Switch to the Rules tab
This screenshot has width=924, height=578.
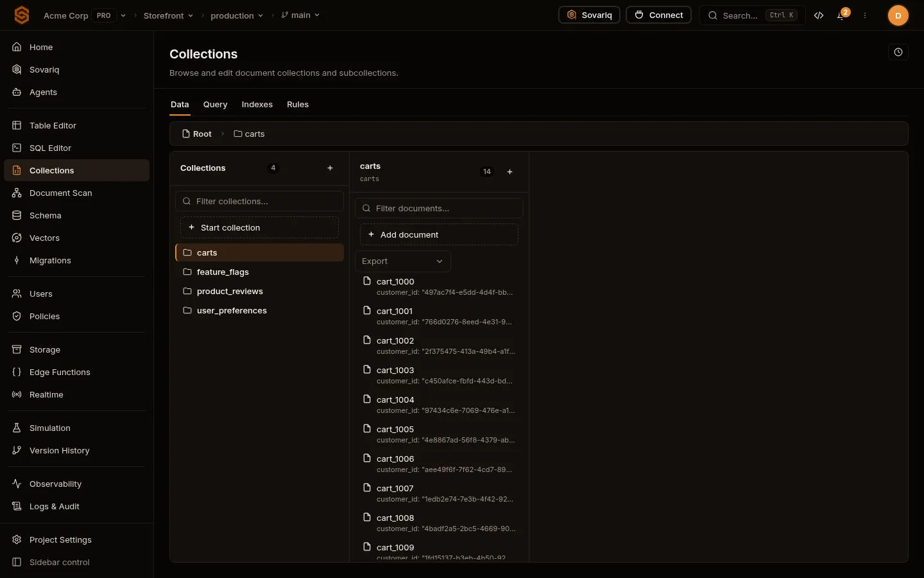[x=298, y=105]
